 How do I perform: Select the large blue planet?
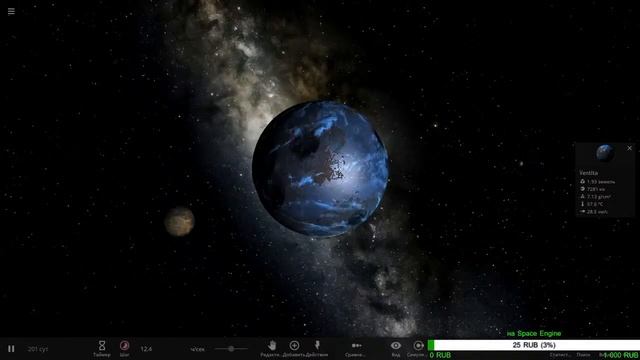320,169
